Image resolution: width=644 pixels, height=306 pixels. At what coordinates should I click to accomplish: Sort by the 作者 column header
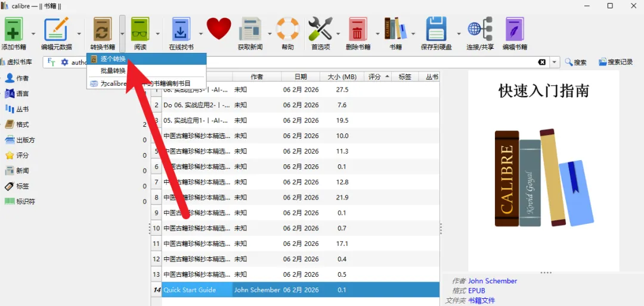point(256,77)
